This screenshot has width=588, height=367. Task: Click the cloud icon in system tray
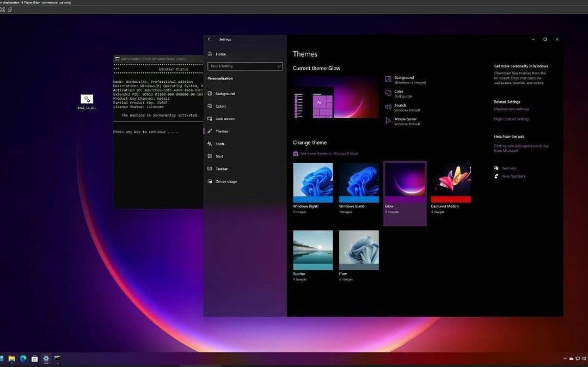coord(571,359)
